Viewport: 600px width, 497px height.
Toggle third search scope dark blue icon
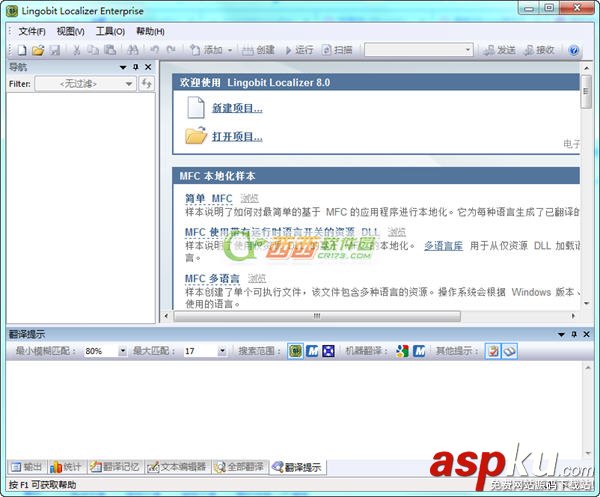[328, 351]
